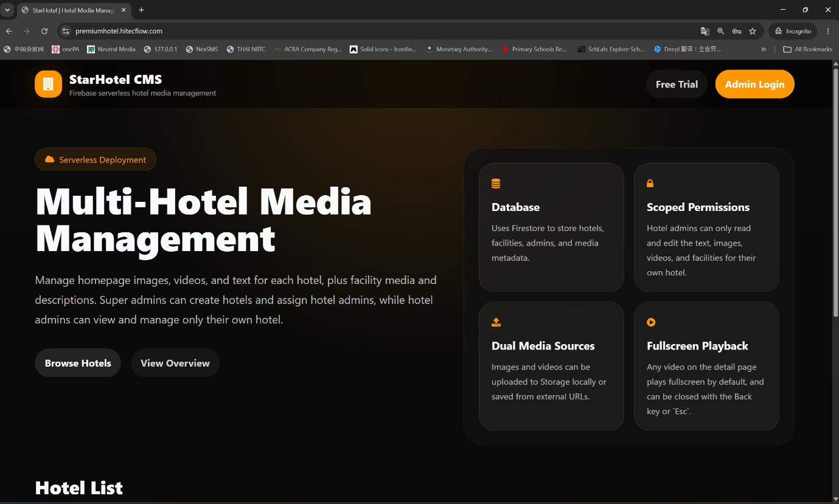Click the Free Trial button

point(677,85)
